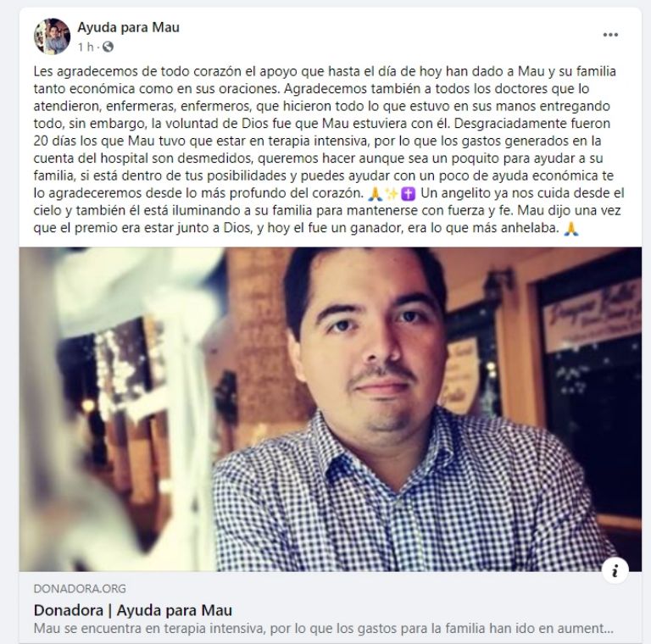Open the man's photo in link preview
Image resolution: width=651 pixels, height=644 pixels.
coord(331,409)
